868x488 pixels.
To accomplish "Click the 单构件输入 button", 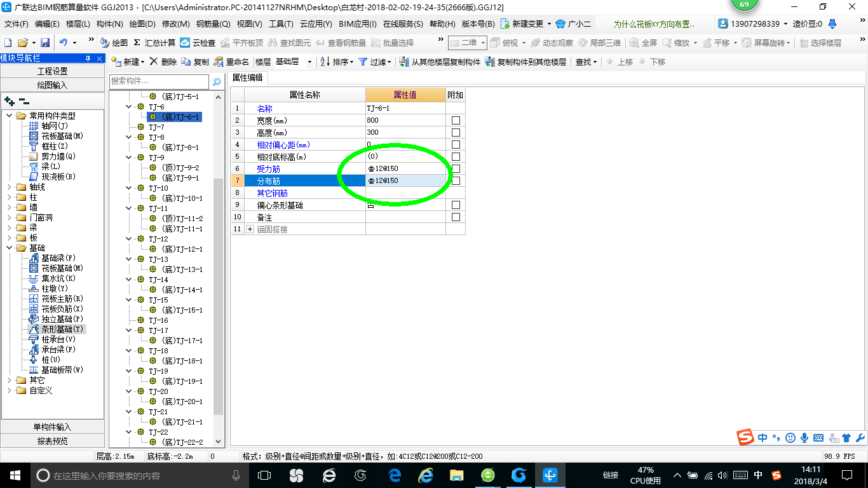I will point(53,427).
